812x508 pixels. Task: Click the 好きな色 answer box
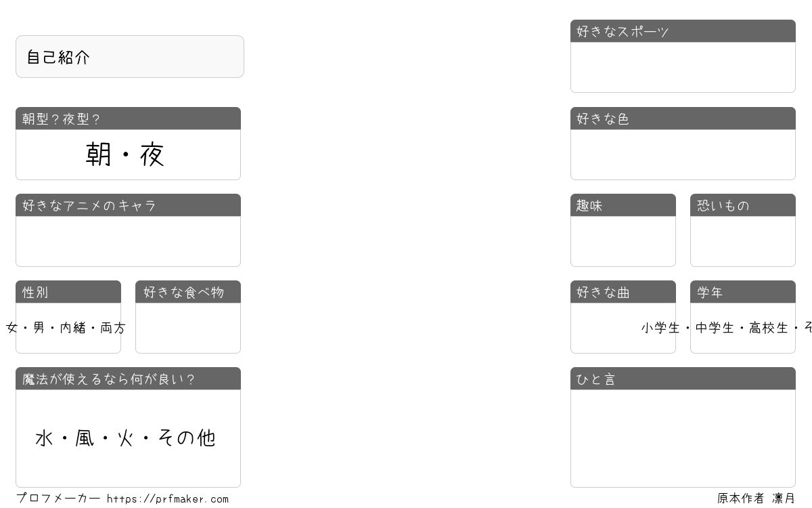click(683, 154)
